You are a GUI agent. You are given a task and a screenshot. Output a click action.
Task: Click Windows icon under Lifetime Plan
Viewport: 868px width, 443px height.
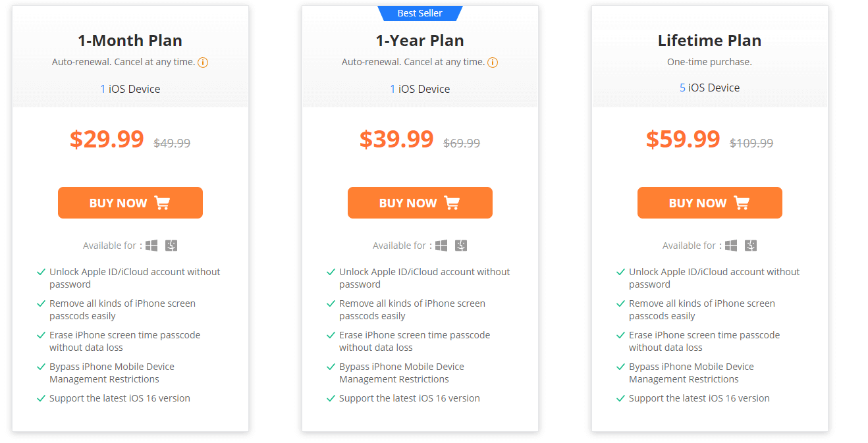point(731,246)
